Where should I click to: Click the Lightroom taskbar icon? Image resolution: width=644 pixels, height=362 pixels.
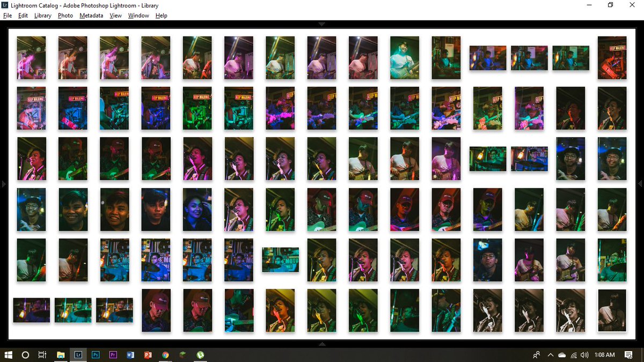[78, 354]
